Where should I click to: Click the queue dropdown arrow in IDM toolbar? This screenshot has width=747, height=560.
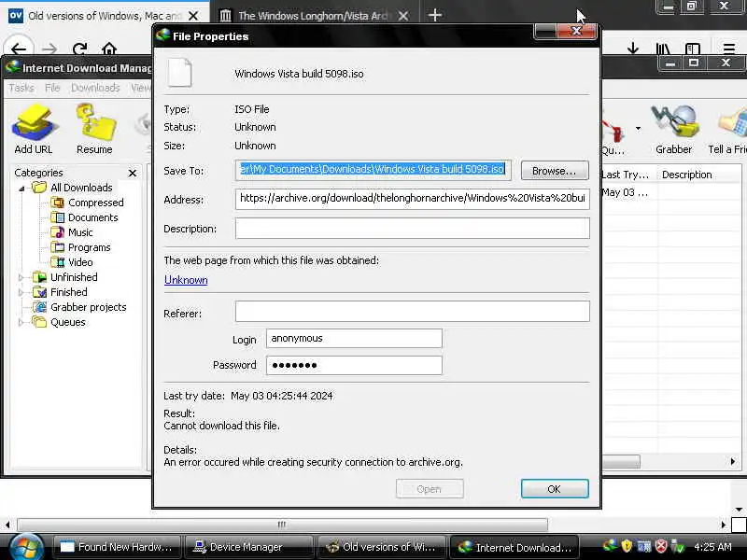(638, 128)
